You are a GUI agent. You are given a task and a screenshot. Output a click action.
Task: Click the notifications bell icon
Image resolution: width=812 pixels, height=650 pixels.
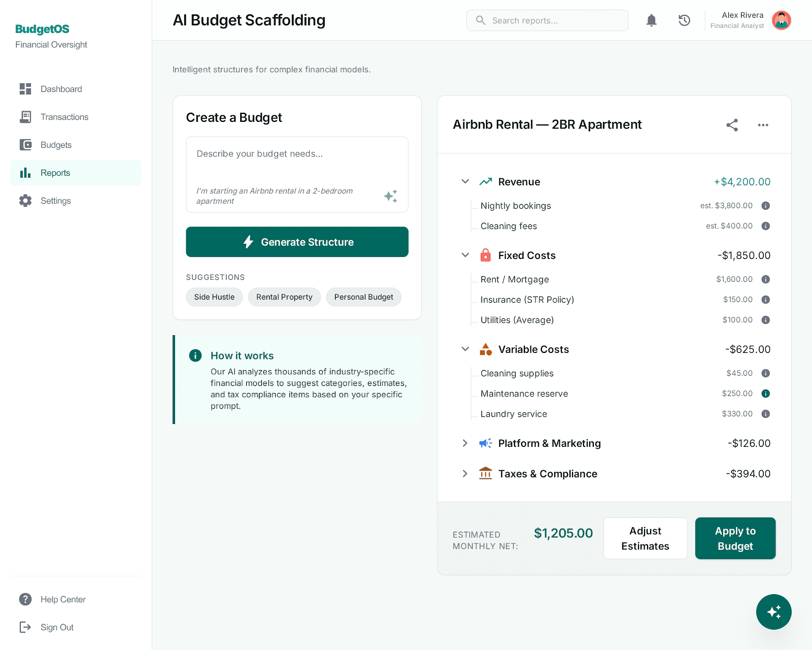pos(651,20)
